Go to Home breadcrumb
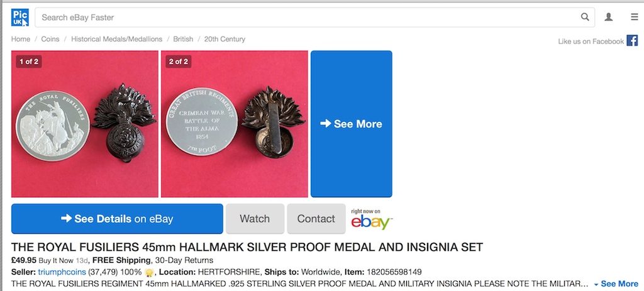 pyautogui.click(x=21, y=40)
